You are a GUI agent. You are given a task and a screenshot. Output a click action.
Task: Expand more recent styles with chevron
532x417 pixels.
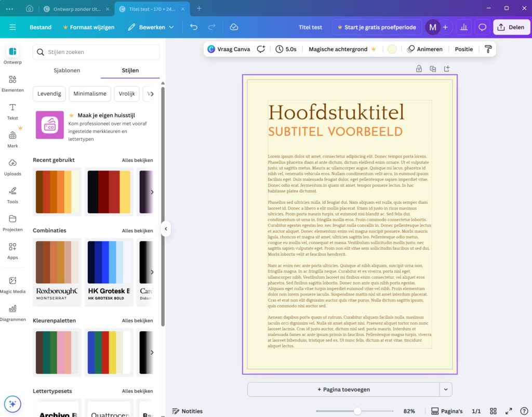152,192
